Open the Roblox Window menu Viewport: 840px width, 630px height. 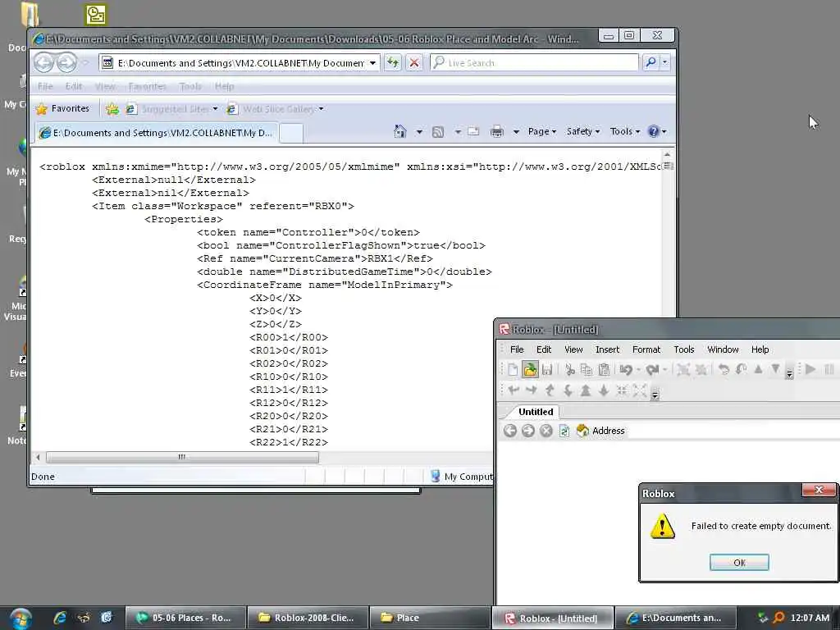[723, 349]
